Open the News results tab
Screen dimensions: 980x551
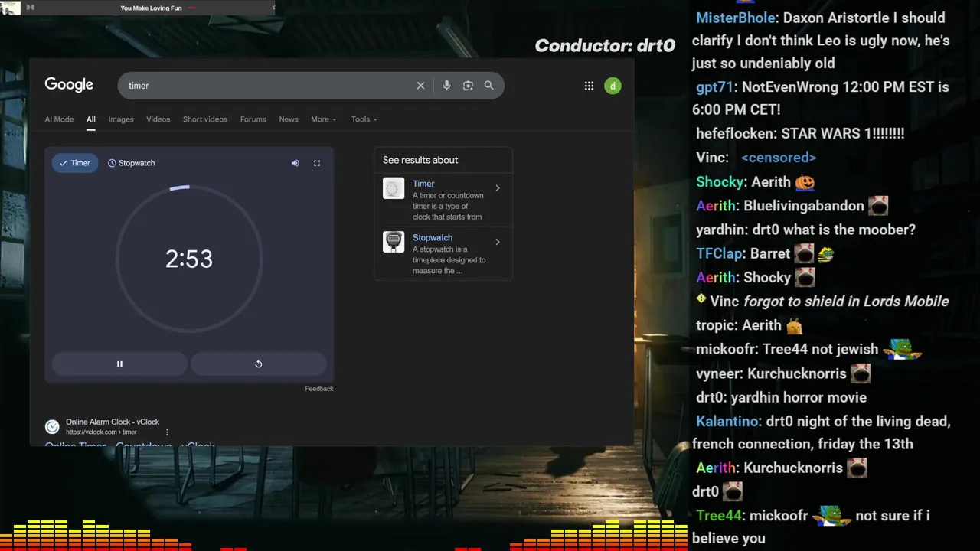289,119
